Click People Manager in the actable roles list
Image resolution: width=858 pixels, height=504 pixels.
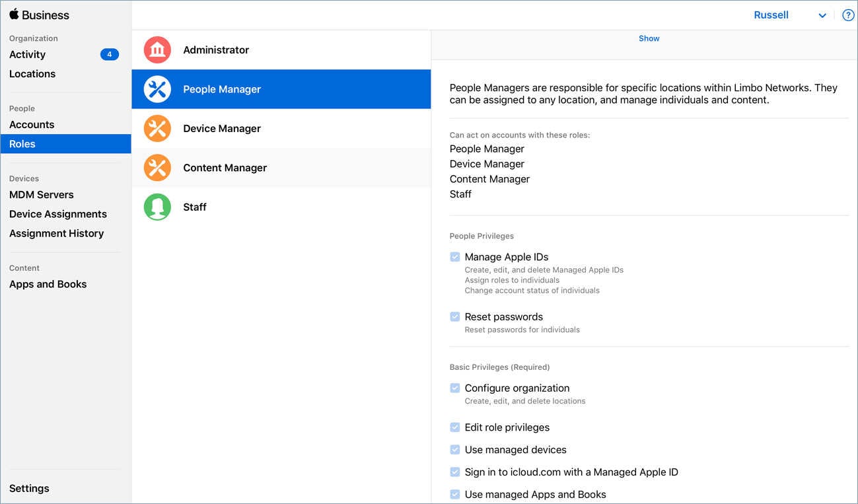pyautogui.click(x=487, y=149)
